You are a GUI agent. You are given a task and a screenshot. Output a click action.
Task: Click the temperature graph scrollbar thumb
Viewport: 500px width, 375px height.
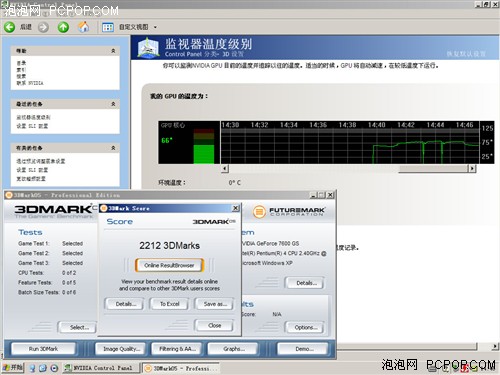[x=433, y=169]
